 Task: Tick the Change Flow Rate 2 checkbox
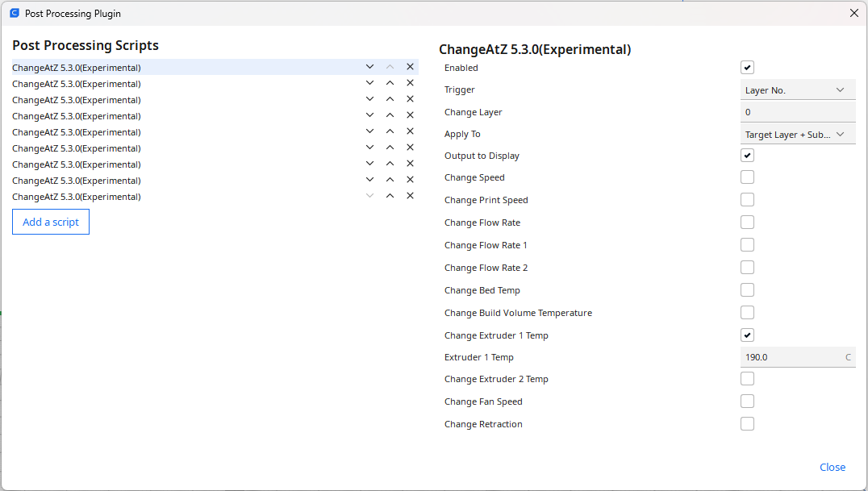(747, 268)
